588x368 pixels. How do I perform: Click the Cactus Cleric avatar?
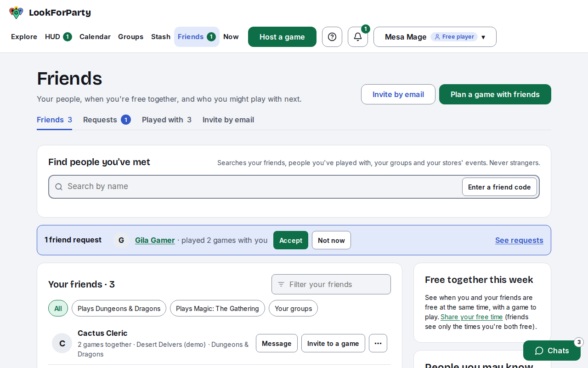coord(62,343)
